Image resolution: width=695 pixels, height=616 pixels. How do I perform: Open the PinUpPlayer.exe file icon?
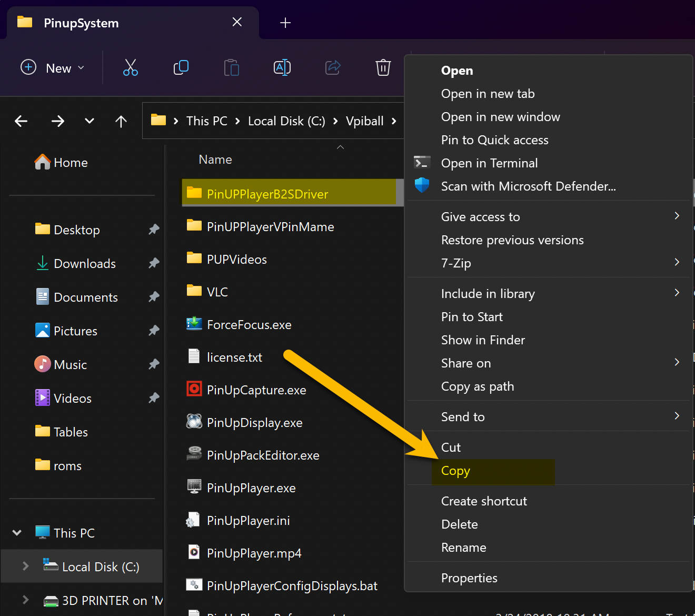[194, 487]
